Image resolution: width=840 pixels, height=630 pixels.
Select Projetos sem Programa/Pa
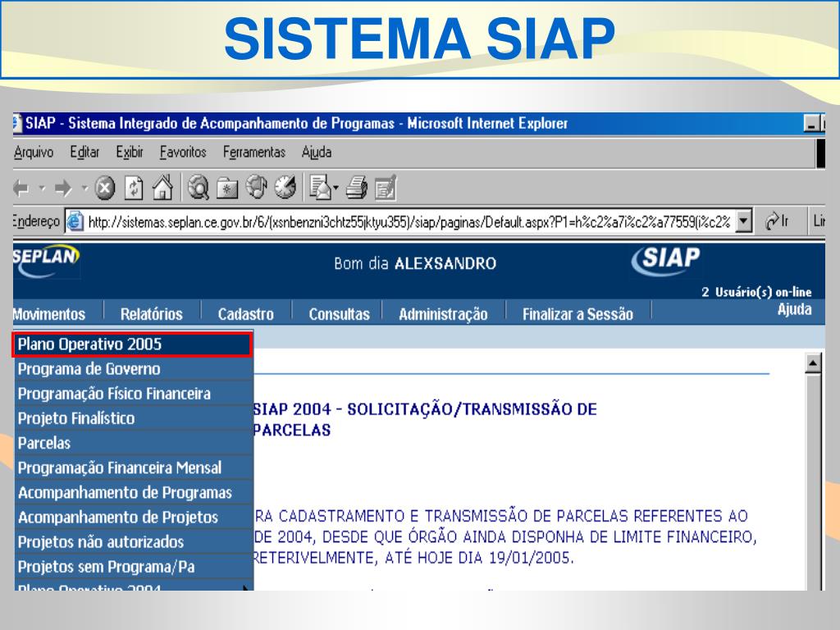[134, 566]
